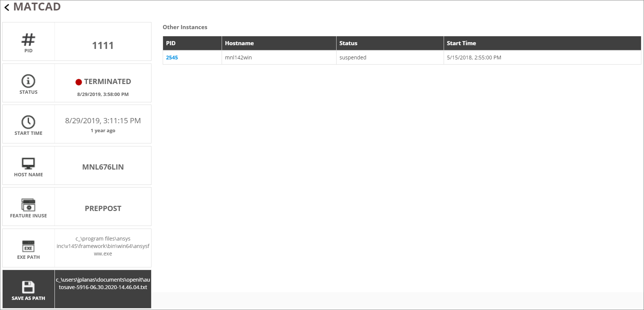Click the info Status icon
This screenshot has width=644, height=310.
click(x=28, y=81)
